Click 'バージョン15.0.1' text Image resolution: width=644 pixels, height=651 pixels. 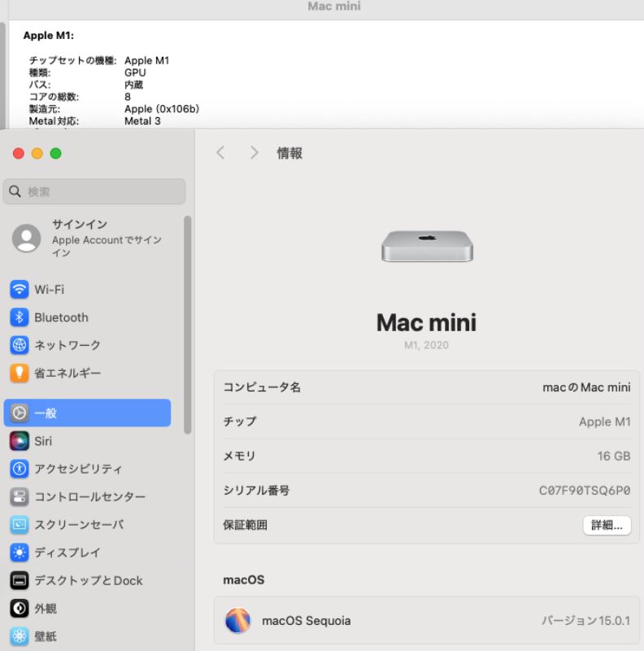click(586, 621)
